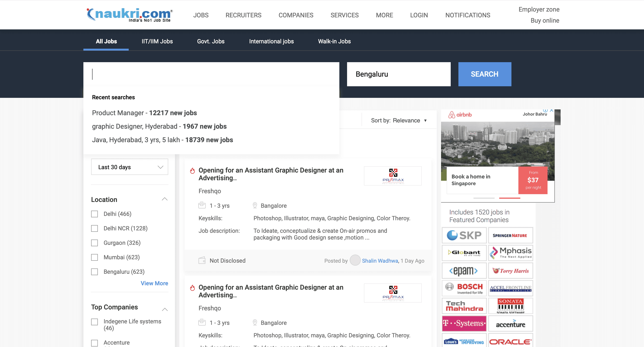Open the COMPANIES menu
Viewport: 644px width, 347px height.
click(x=296, y=15)
